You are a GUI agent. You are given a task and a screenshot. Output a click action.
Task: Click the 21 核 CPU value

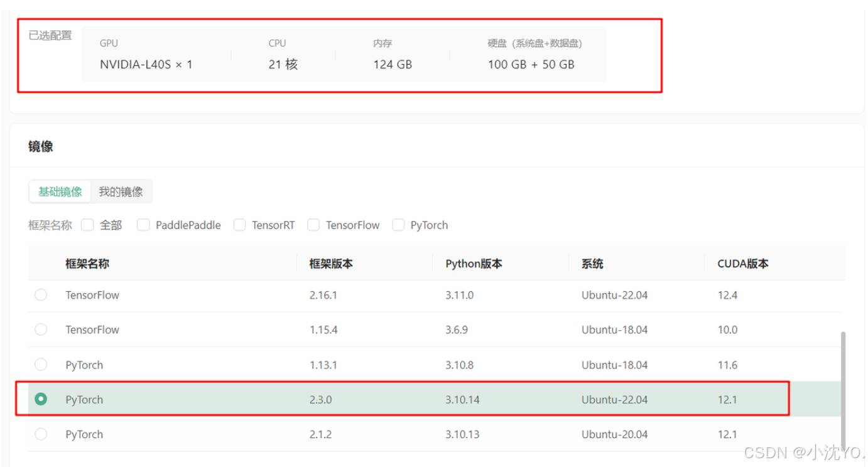point(283,64)
